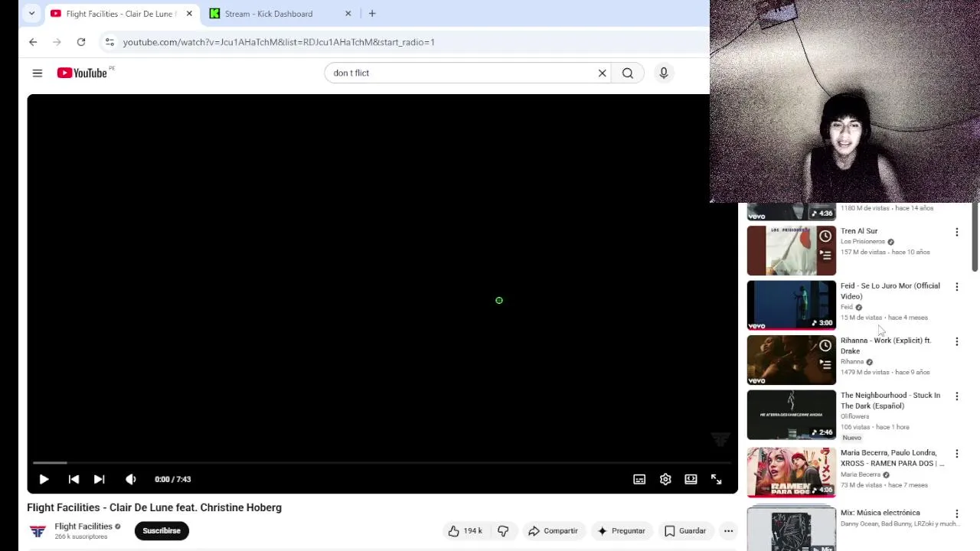Open the YouTube hamburger guide menu

38,73
